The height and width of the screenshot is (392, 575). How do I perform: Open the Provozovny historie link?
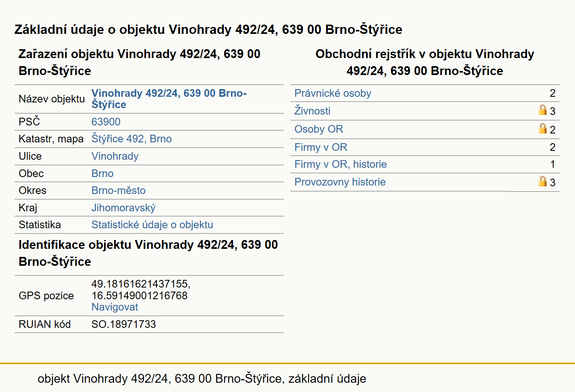340,182
